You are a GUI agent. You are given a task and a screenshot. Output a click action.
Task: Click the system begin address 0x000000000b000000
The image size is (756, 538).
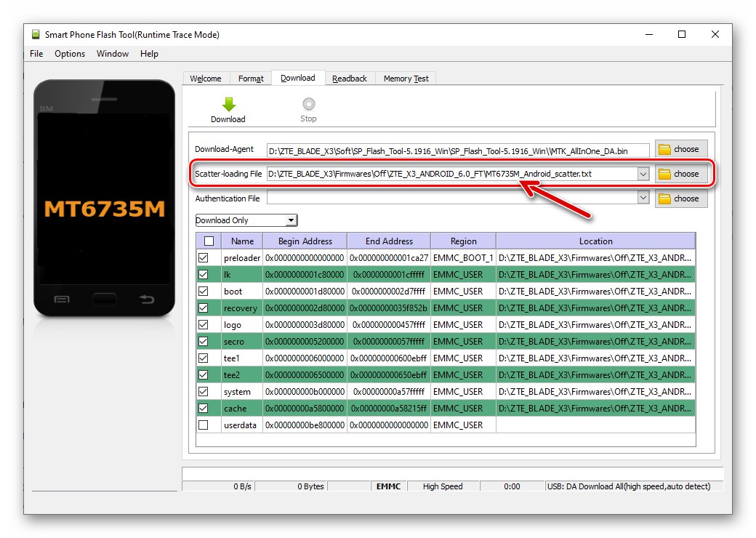coord(305,391)
